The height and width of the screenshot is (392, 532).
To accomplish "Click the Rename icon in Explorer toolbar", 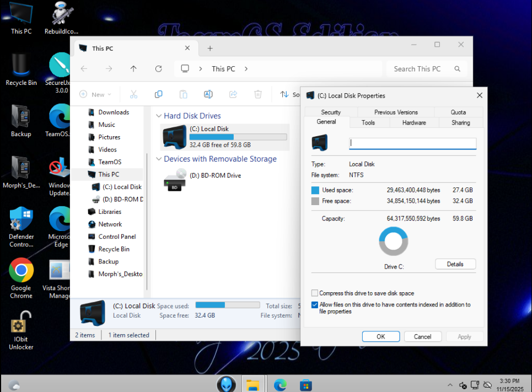I will point(208,94).
